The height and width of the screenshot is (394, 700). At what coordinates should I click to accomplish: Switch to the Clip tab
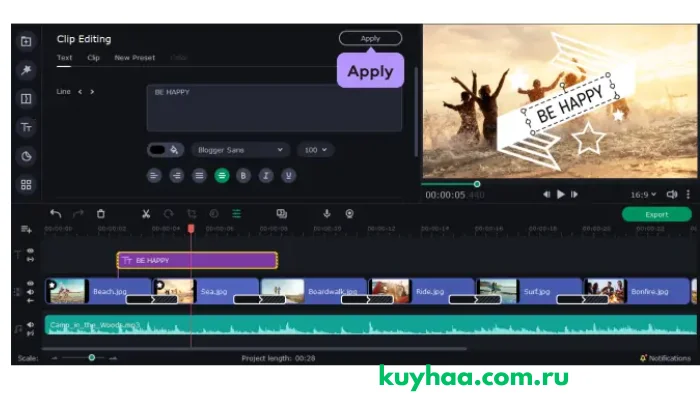[93, 58]
